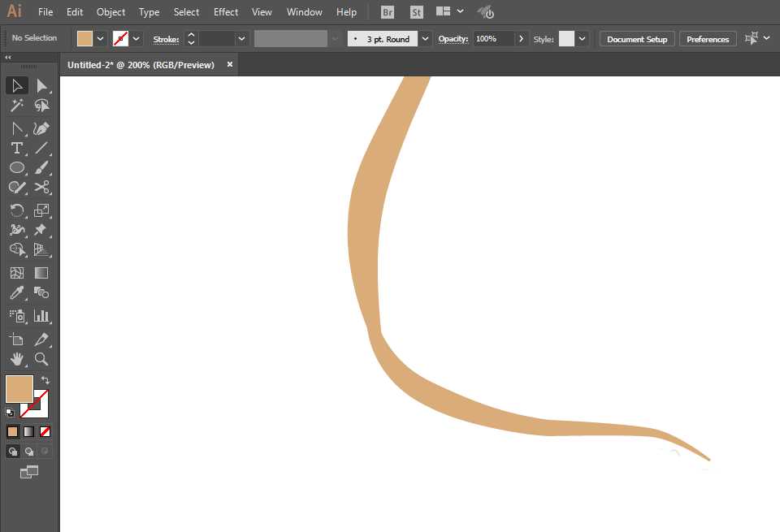
Task: Select the Zoom tool
Action: click(42, 358)
